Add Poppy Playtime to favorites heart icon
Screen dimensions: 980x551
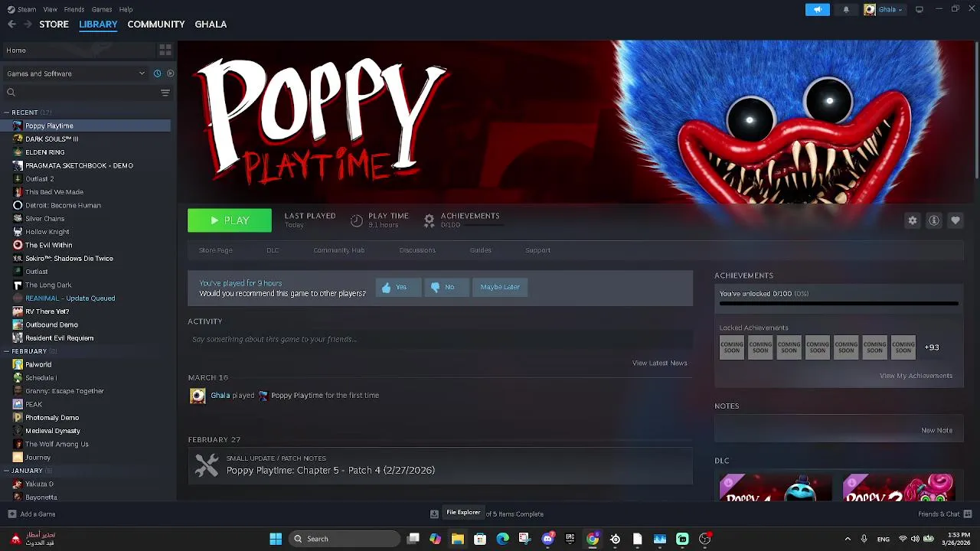click(x=955, y=220)
